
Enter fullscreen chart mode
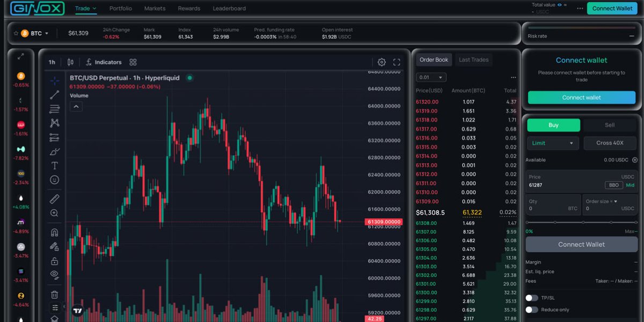tap(397, 62)
